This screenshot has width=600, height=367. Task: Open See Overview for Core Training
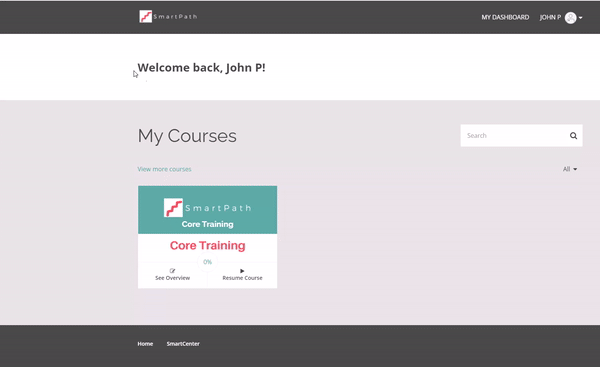click(172, 277)
